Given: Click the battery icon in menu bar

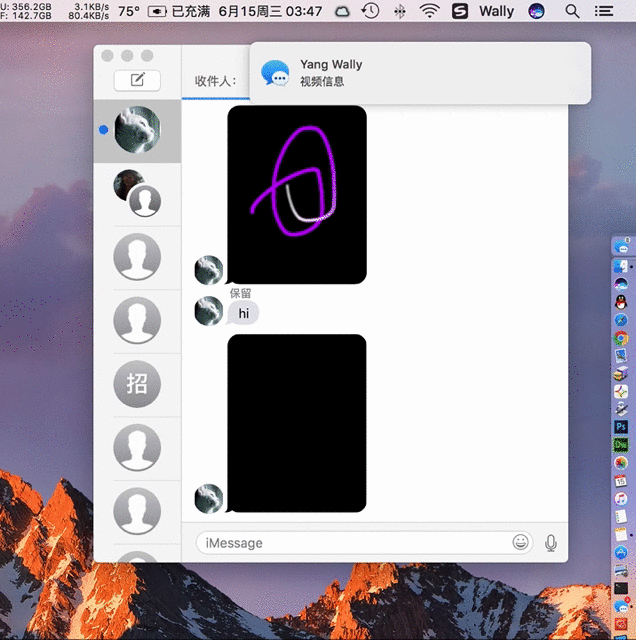Looking at the screenshot, I should (157, 11).
